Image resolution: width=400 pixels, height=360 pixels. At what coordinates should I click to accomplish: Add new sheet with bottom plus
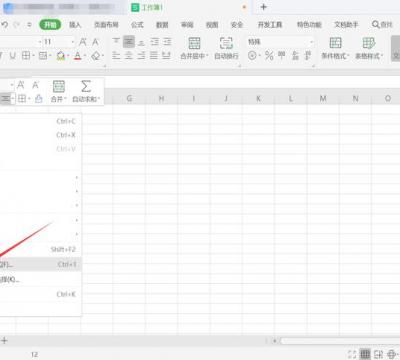click(4, 340)
